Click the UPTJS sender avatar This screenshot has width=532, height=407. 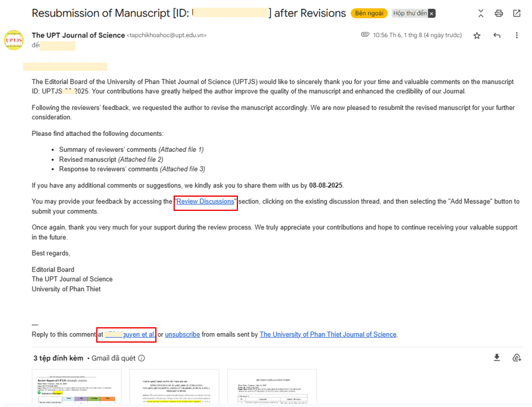(x=14, y=40)
